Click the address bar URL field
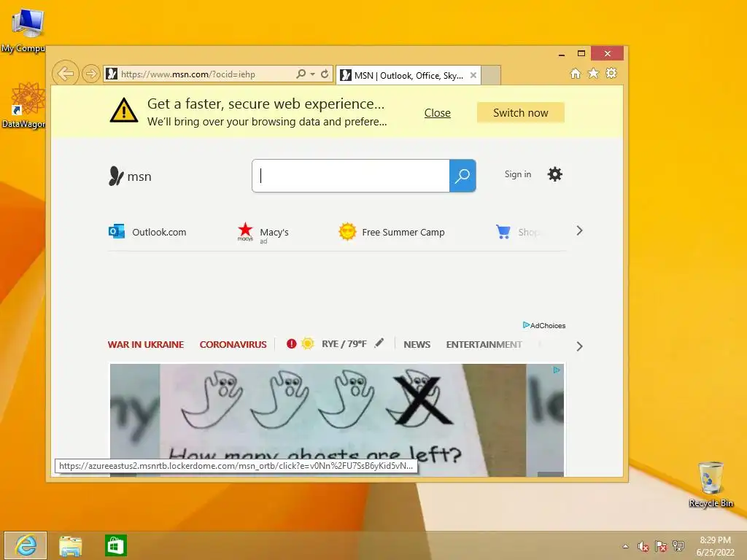 205,74
